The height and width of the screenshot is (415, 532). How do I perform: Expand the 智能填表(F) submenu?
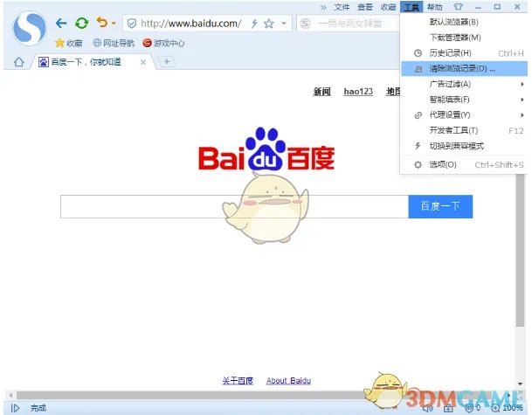tap(464, 100)
